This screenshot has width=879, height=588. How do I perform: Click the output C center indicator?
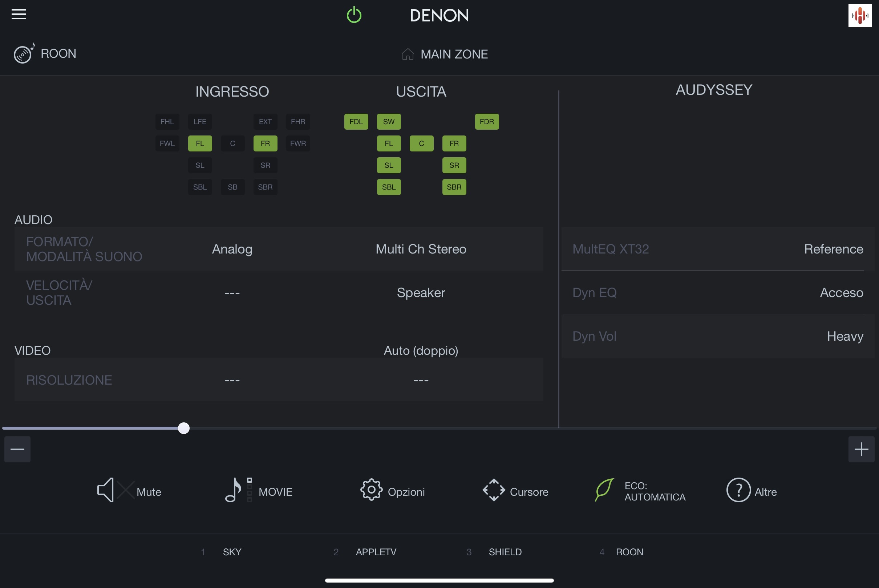[421, 143]
